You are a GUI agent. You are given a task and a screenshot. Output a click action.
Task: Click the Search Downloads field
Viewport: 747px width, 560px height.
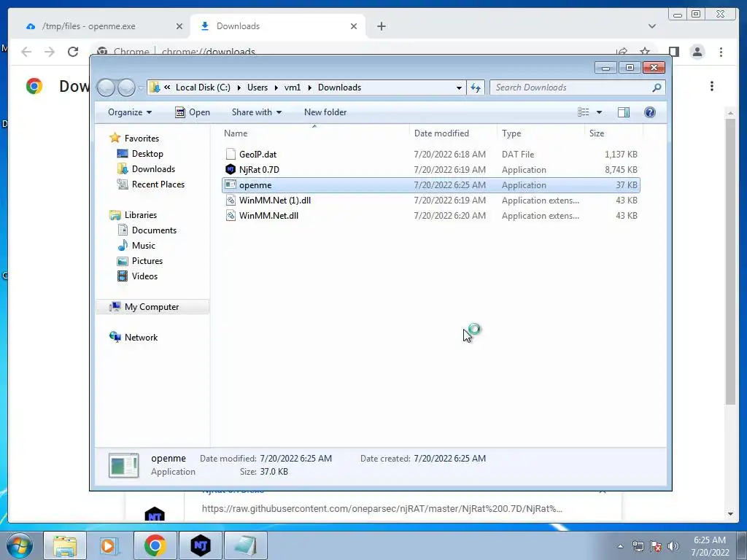coord(571,87)
